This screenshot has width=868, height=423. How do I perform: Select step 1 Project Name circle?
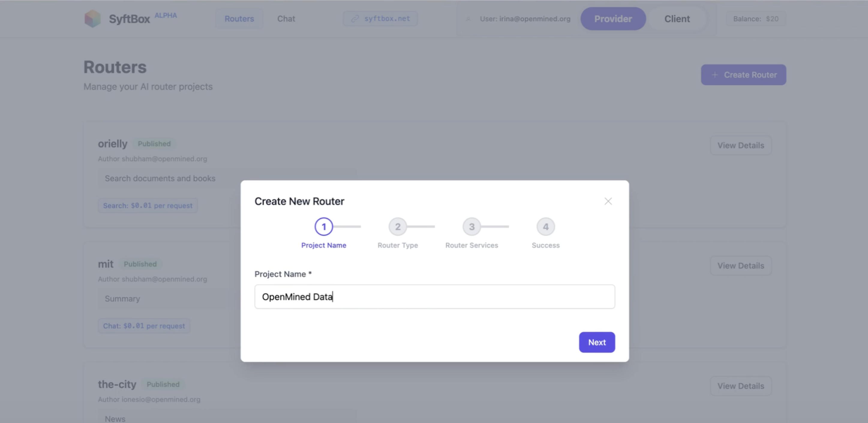coord(324,226)
